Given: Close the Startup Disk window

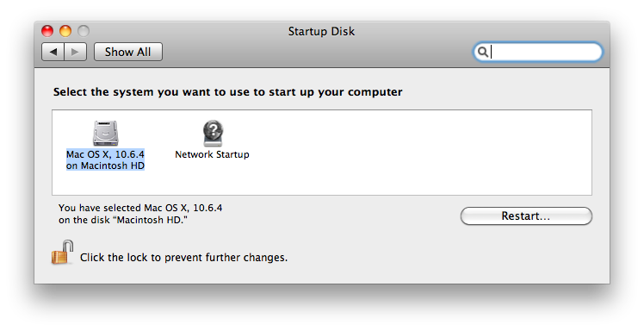Looking at the screenshot, I should pyautogui.click(x=47, y=31).
